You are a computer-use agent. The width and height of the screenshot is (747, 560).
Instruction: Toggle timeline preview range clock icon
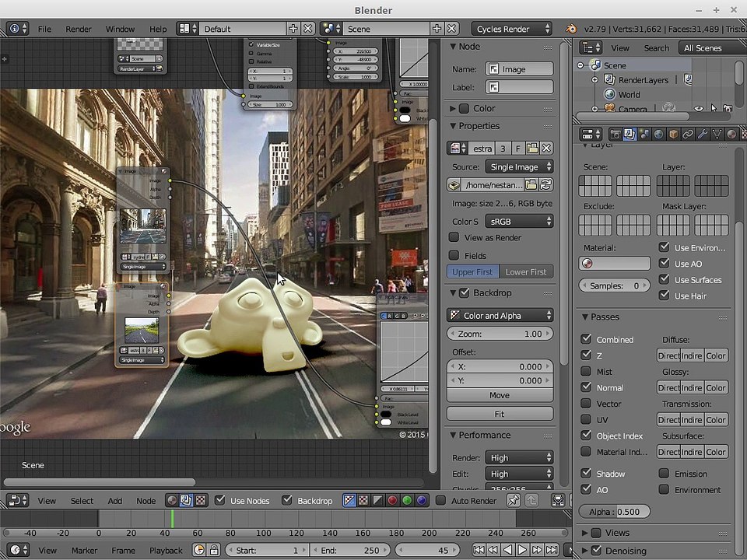pos(199,550)
